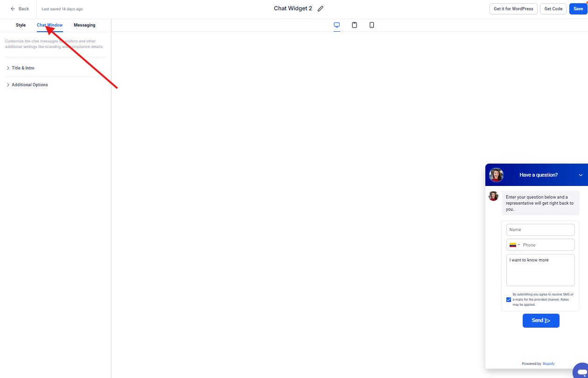This screenshot has width=588, height=378.
Task: Click into the Name input field
Action: point(540,230)
